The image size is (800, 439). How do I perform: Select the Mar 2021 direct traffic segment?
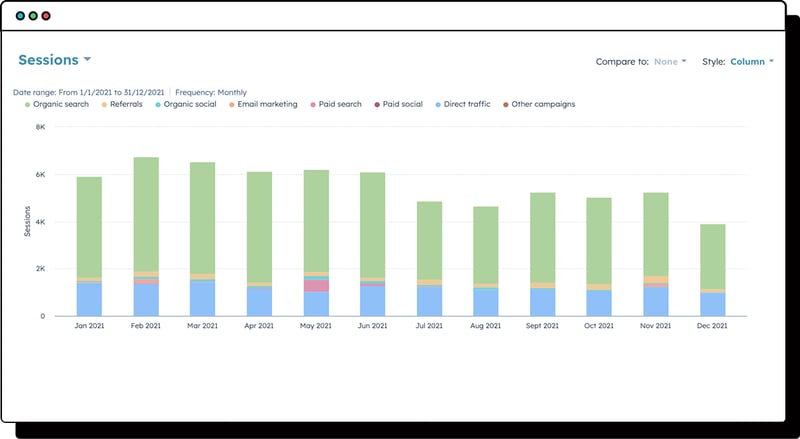click(x=203, y=299)
